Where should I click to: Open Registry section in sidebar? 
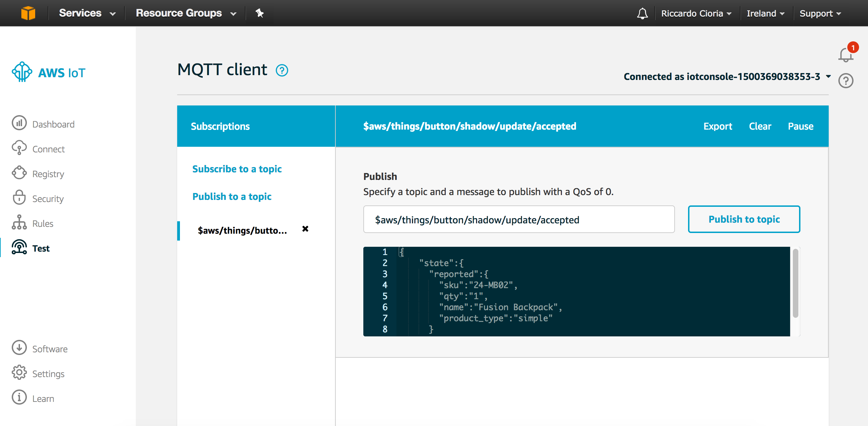click(x=48, y=174)
